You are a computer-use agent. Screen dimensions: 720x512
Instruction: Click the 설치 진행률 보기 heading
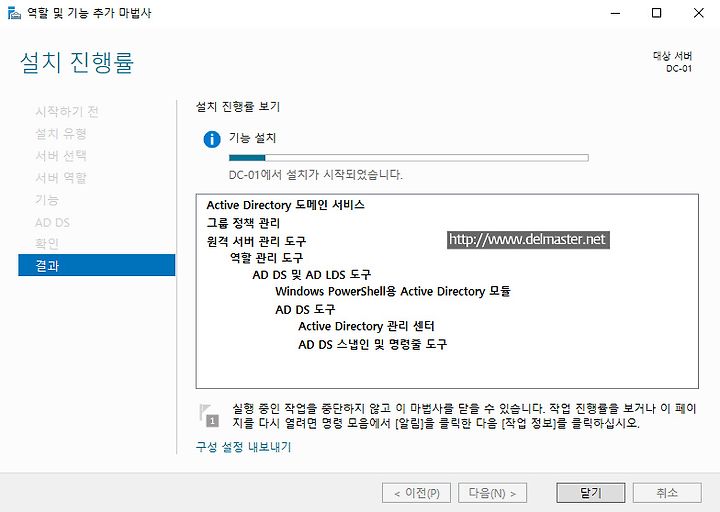pos(238,107)
